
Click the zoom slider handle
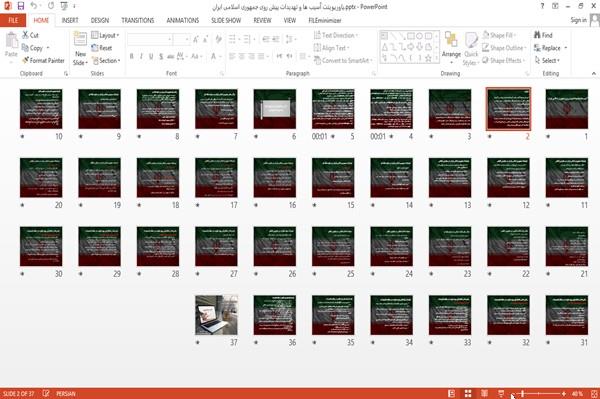[x=522, y=394]
